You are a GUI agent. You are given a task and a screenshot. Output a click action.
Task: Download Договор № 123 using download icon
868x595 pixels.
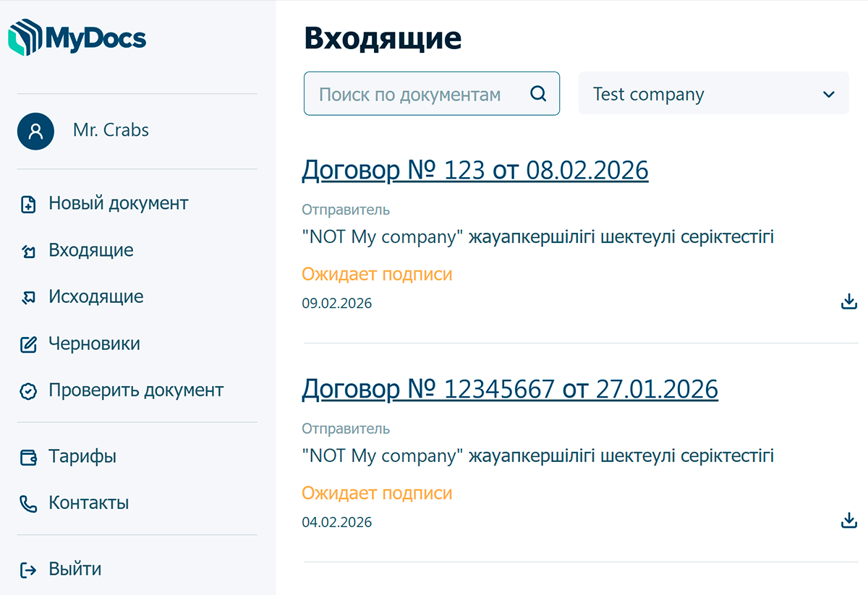(x=848, y=301)
